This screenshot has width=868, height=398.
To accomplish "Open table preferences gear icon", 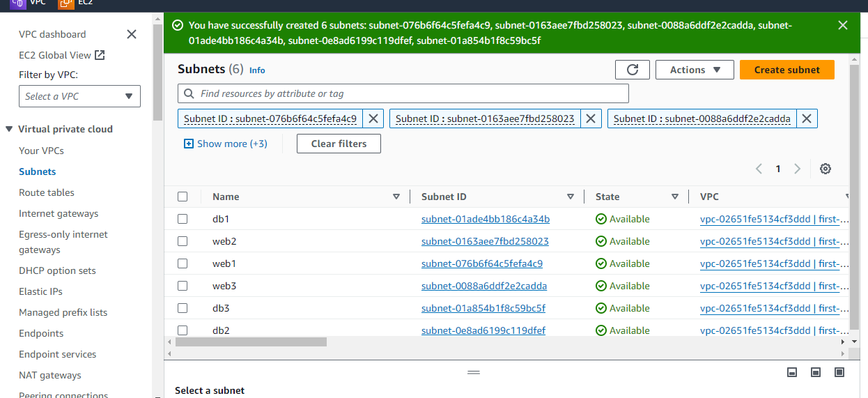I will coord(826,169).
